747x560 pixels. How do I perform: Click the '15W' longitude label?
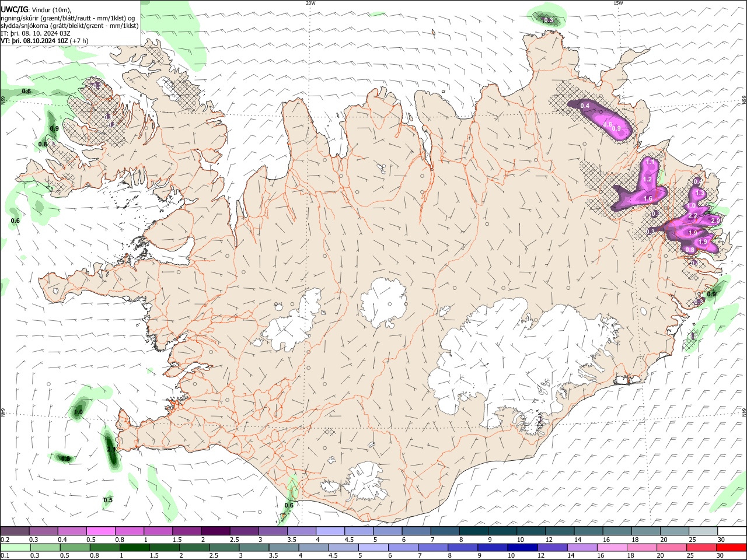point(617,3)
